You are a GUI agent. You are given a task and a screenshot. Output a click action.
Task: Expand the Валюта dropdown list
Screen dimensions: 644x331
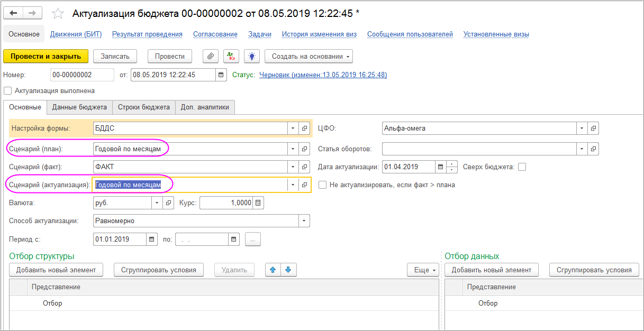[158, 203]
